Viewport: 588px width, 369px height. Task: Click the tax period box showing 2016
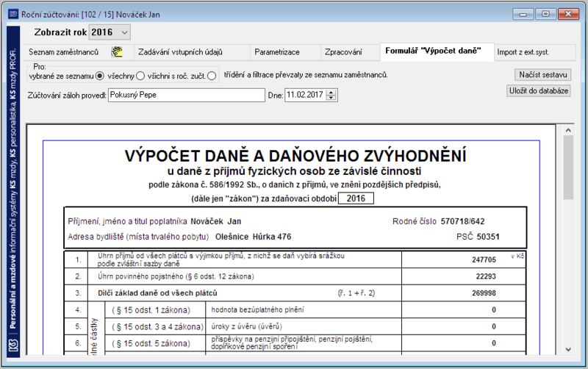(x=356, y=198)
